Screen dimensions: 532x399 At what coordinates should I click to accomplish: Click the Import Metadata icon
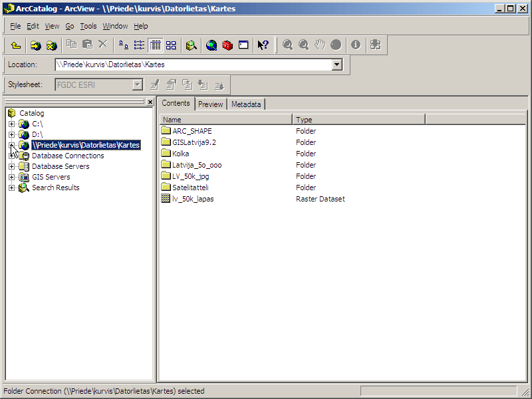tap(203, 85)
